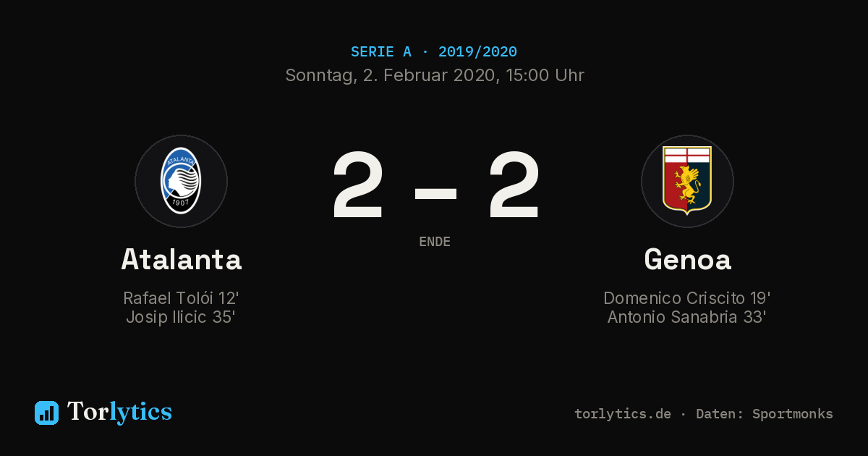Open the Torlytics brand name

click(119, 412)
